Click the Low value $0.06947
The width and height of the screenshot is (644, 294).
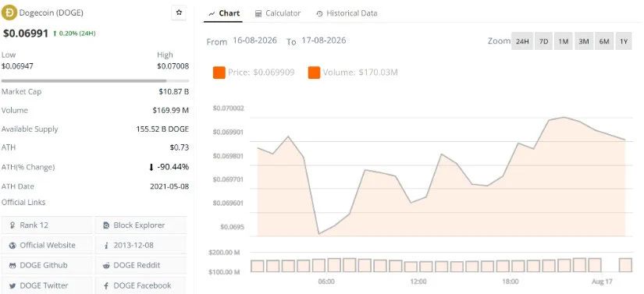pyautogui.click(x=17, y=66)
